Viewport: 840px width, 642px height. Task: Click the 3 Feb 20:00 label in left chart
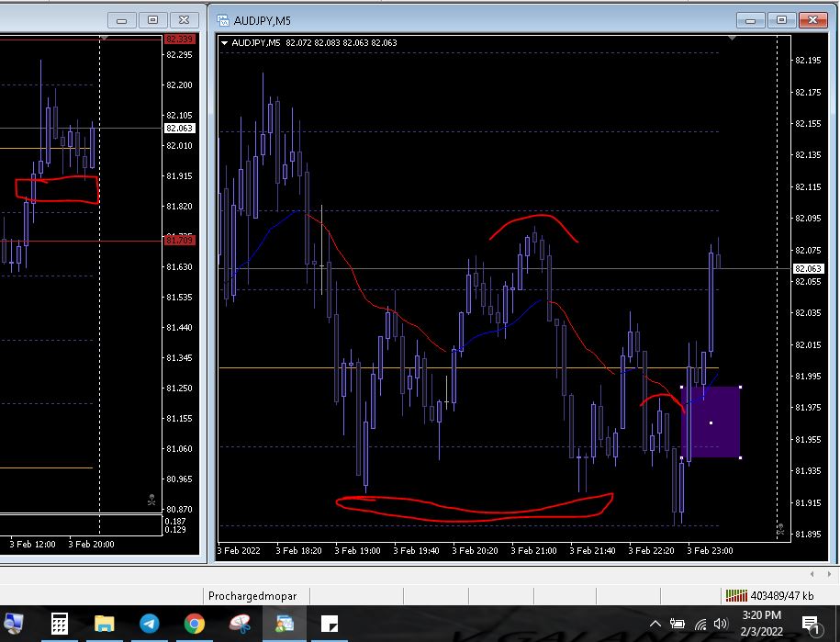tap(91, 544)
